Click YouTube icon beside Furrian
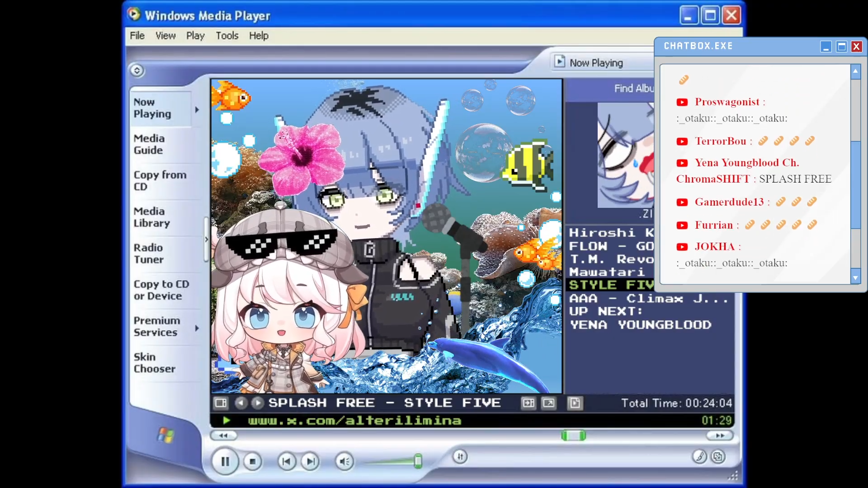Screen dimensions: 868x488 point(682,225)
